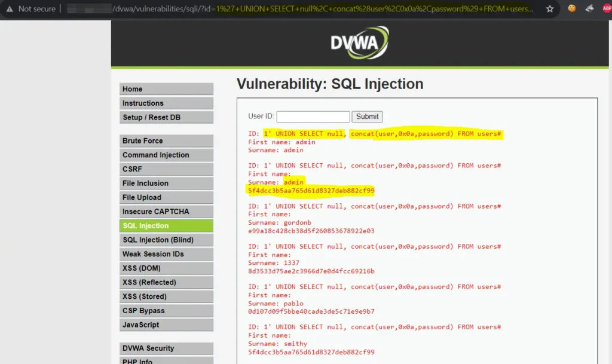Open SQL Injection (Blind) page
612x364 pixels.
click(166, 240)
